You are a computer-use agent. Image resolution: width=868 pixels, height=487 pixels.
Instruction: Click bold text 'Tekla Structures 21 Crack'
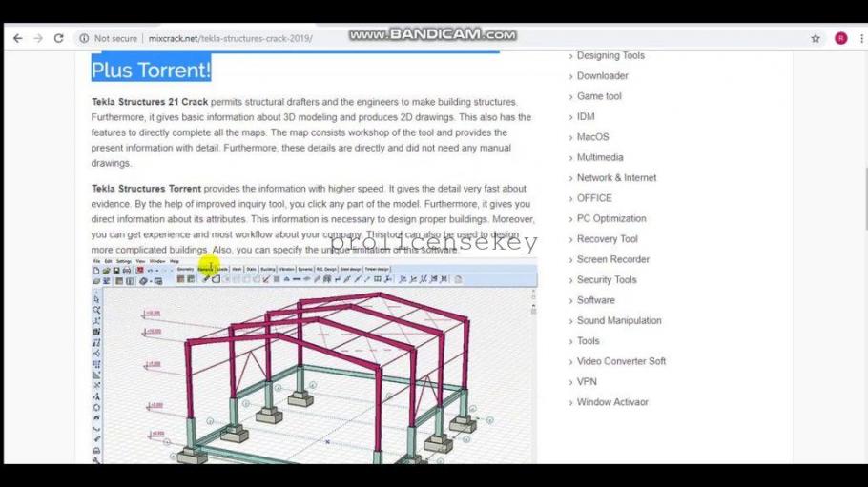(150, 102)
